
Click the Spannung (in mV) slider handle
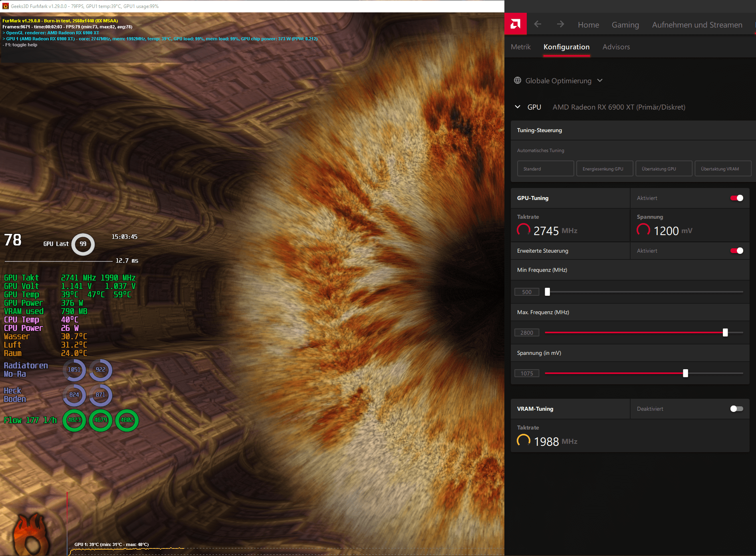click(x=686, y=373)
